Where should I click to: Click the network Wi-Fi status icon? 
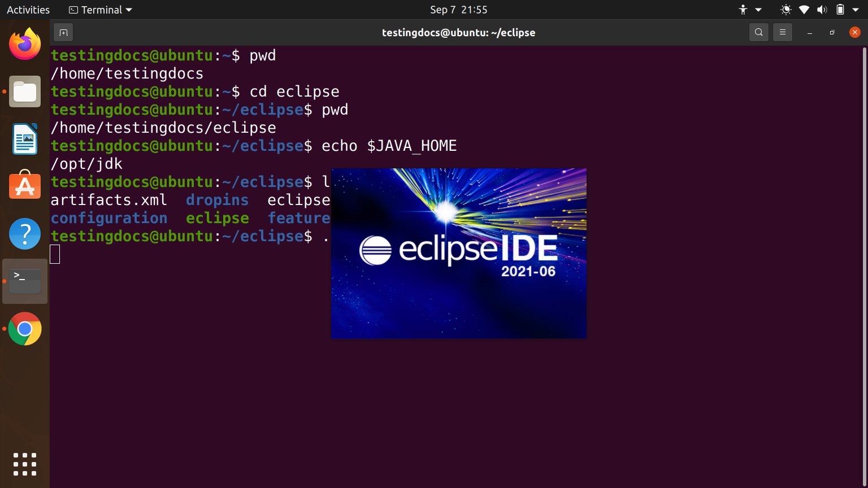[803, 9]
